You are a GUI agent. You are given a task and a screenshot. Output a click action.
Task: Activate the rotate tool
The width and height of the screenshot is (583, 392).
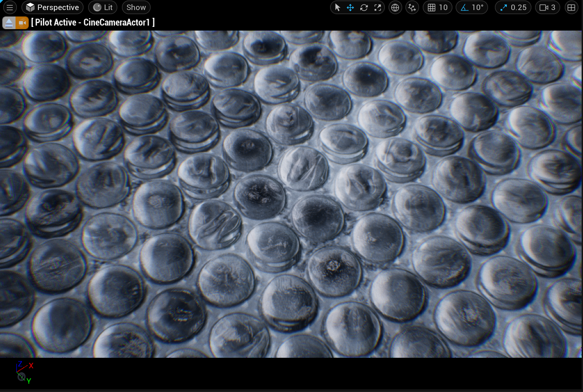point(364,7)
